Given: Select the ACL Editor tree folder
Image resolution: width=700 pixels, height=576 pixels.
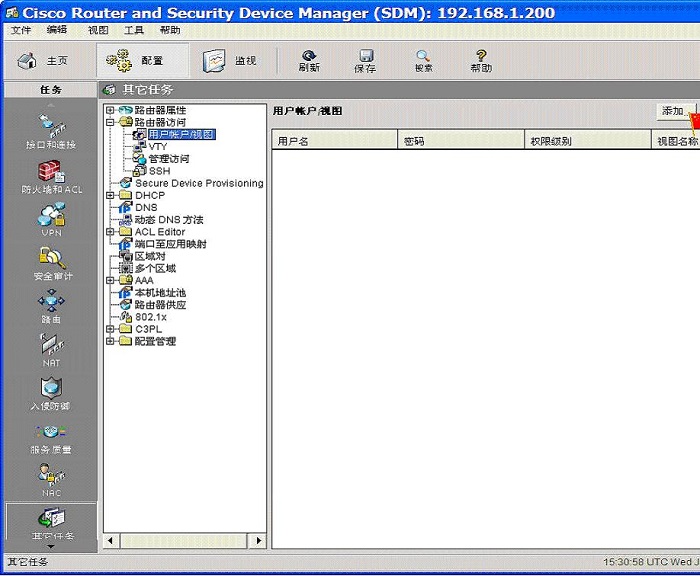Looking at the screenshot, I should pos(160,232).
